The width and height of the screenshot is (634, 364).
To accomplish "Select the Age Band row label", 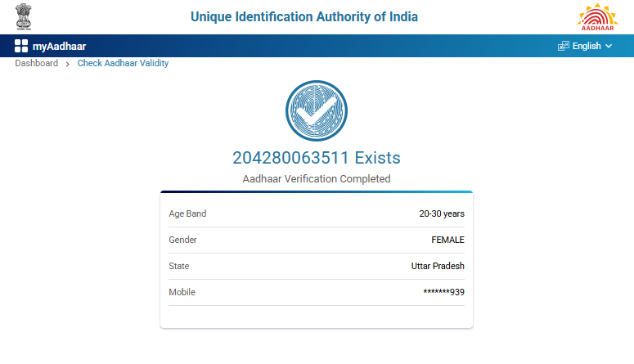I will (187, 213).
